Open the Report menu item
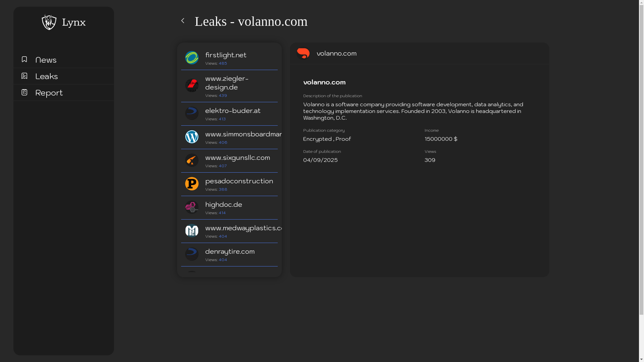644x362 pixels. pyautogui.click(x=49, y=93)
